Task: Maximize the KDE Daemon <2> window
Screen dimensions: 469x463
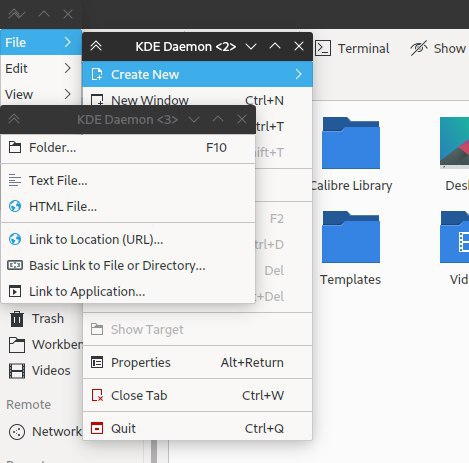Action: (x=275, y=46)
